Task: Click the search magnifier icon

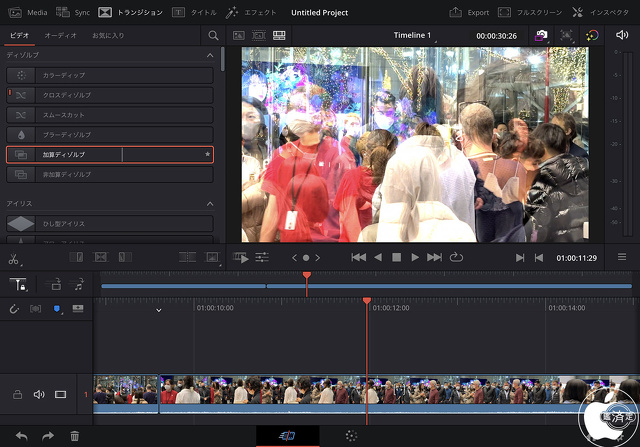Action: click(213, 35)
